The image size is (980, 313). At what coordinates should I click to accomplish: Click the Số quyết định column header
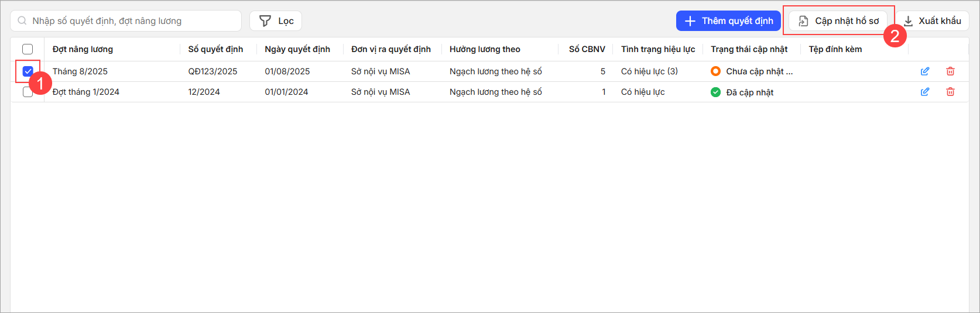(215, 49)
